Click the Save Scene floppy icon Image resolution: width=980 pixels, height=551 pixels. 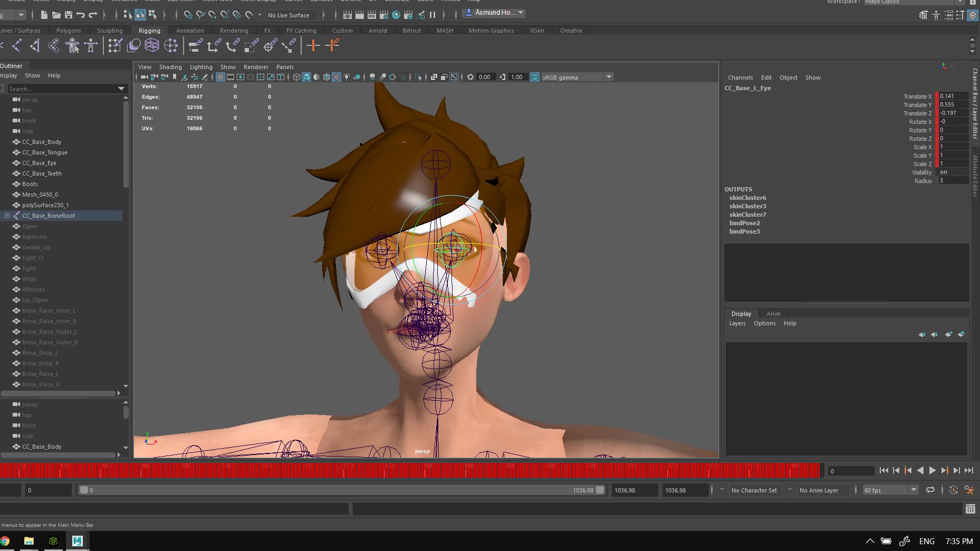(x=68, y=15)
